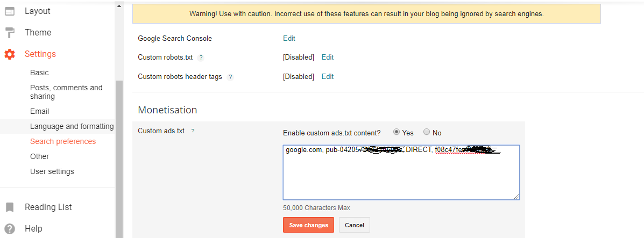Click the Layout icon in sidebar
The image size is (644, 238).
pos(10,11)
